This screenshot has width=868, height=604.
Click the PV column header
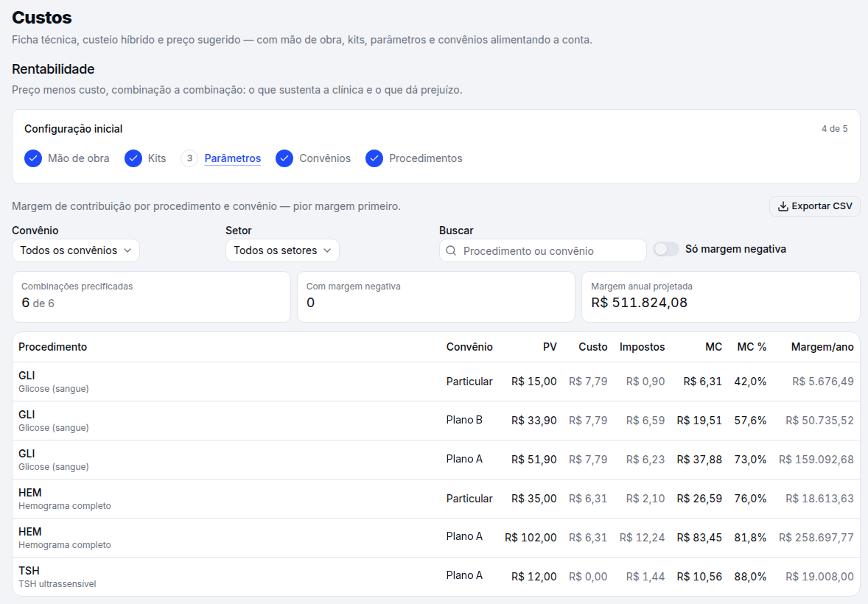point(550,347)
